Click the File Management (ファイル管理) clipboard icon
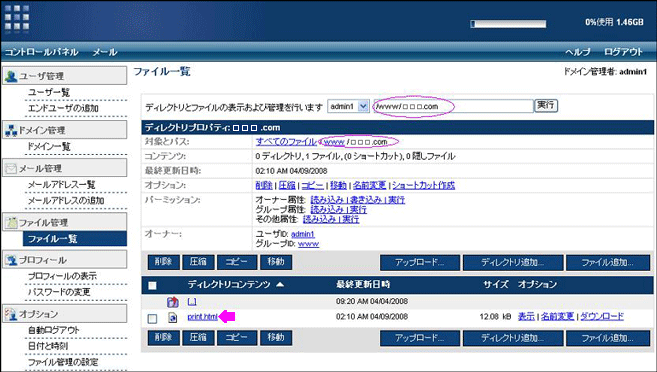The height and width of the screenshot is (372, 657). pos(11,222)
